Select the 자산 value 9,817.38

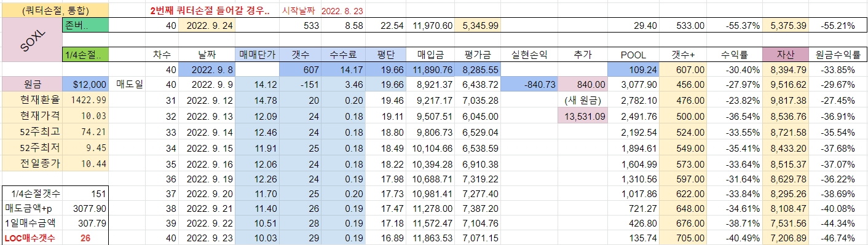click(x=784, y=99)
